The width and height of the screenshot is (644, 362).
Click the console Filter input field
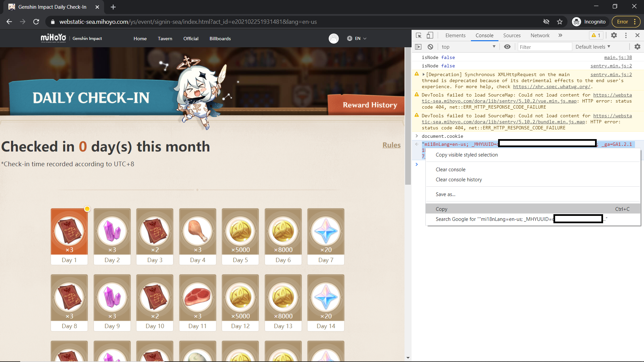point(544,47)
